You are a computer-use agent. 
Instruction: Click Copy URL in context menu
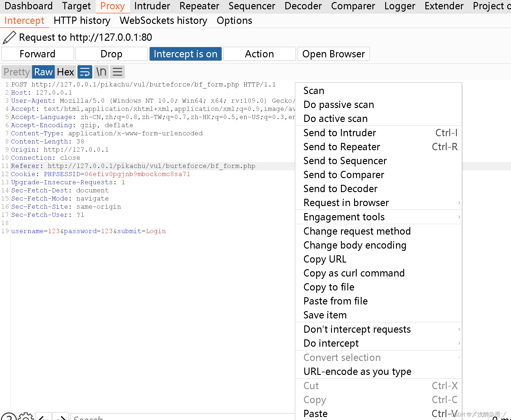click(379, 259)
